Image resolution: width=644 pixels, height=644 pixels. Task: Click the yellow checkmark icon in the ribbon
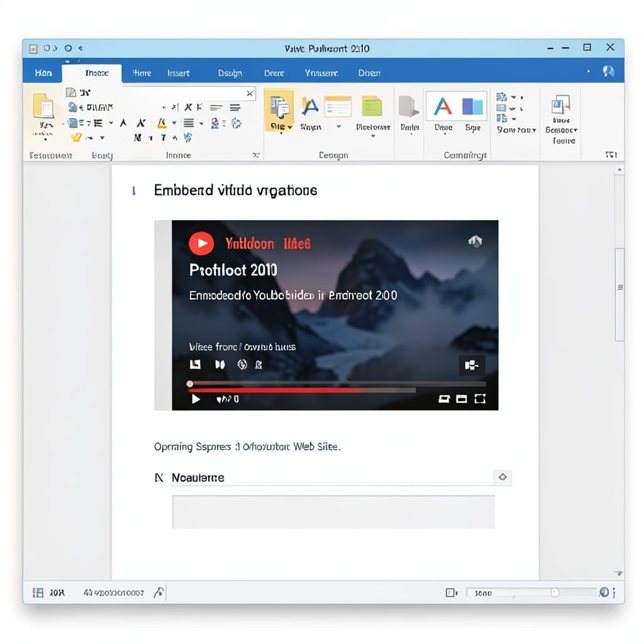76,138
